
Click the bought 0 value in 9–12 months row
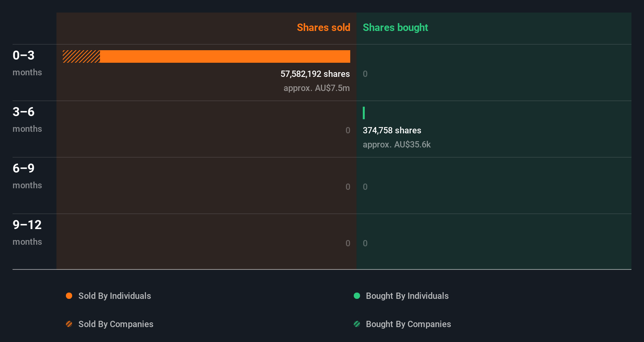(x=365, y=244)
